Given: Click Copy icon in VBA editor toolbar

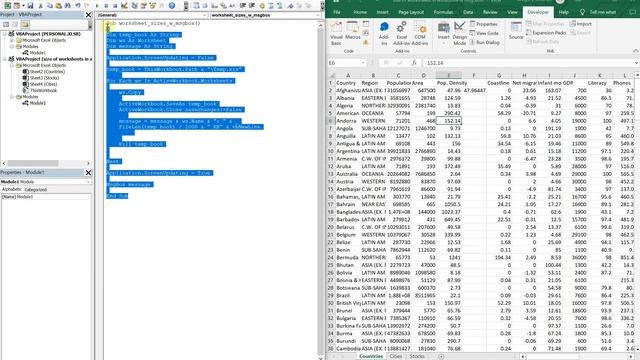Looking at the screenshot, I should [x=49, y=6].
